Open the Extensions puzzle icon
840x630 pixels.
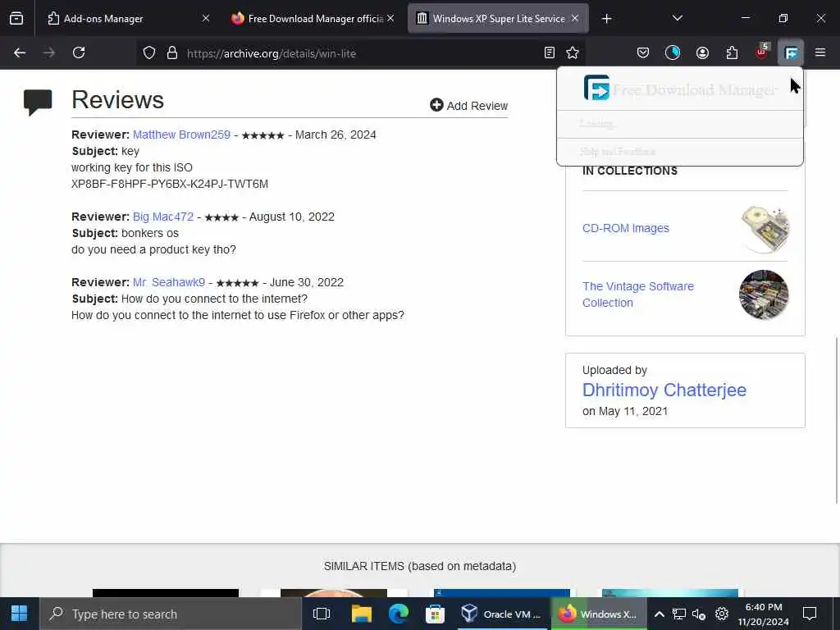click(x=732, y=52)
